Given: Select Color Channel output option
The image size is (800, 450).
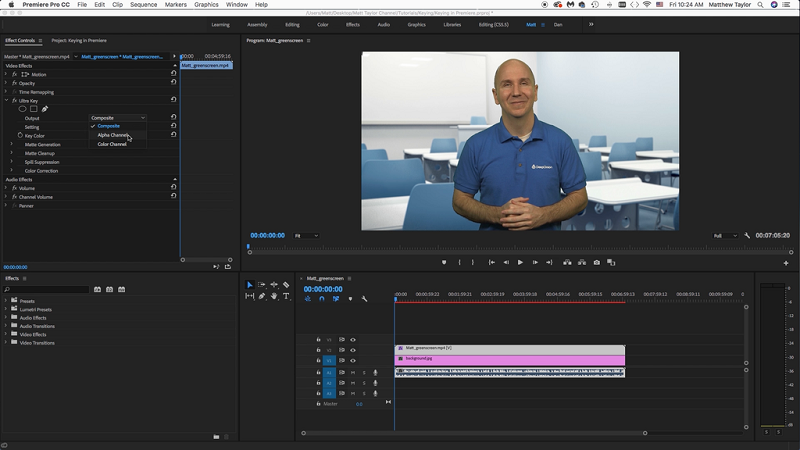Looking at the screenshot, I should pyautogui.click(x=112, y=144).
